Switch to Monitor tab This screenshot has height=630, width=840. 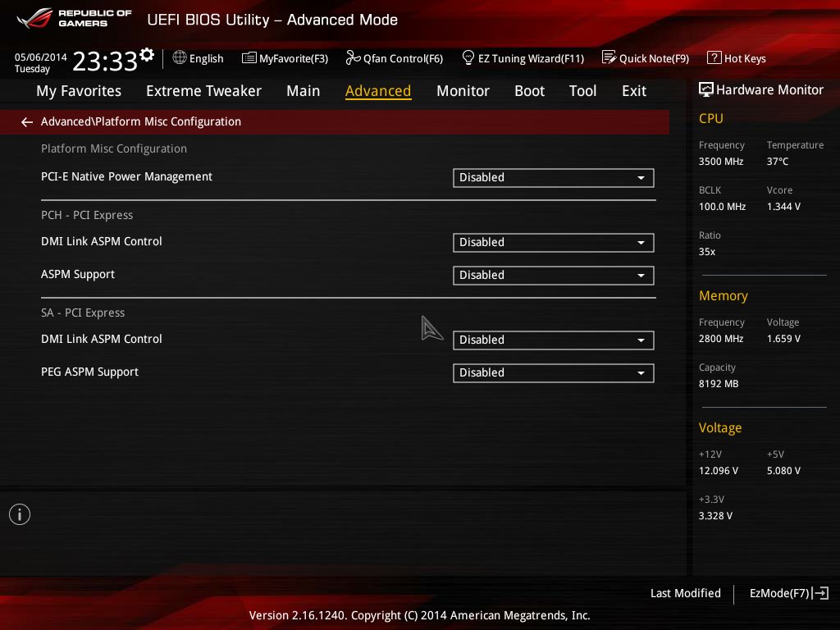463,91
